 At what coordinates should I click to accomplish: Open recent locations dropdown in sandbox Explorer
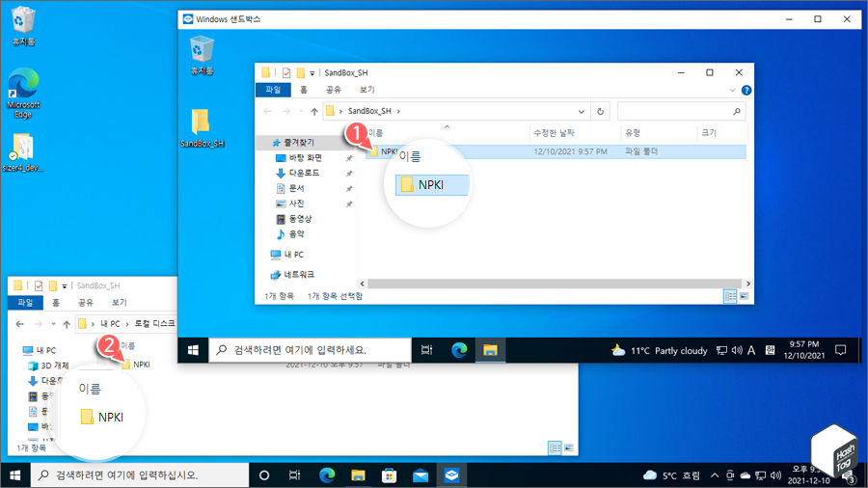301,111
